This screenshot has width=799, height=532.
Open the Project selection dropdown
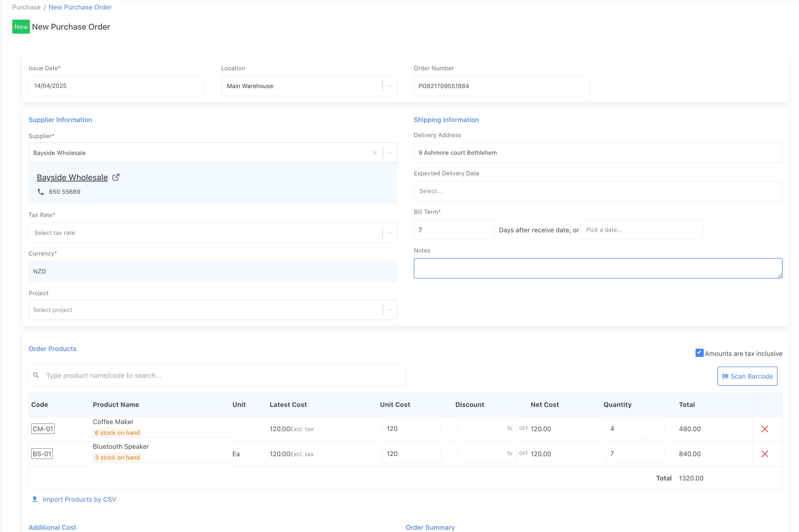(390, 310)
